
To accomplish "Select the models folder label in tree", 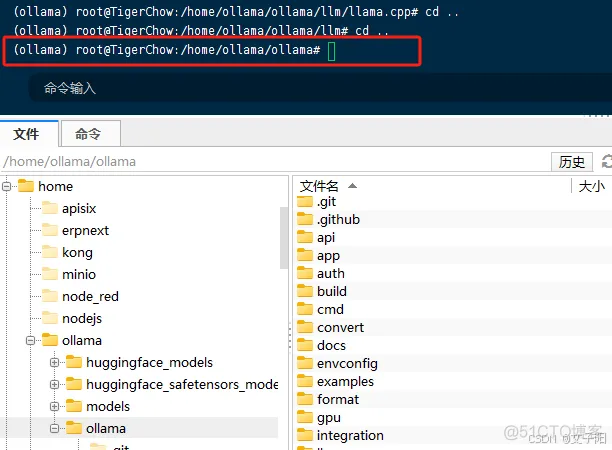I will click(108, 407).
